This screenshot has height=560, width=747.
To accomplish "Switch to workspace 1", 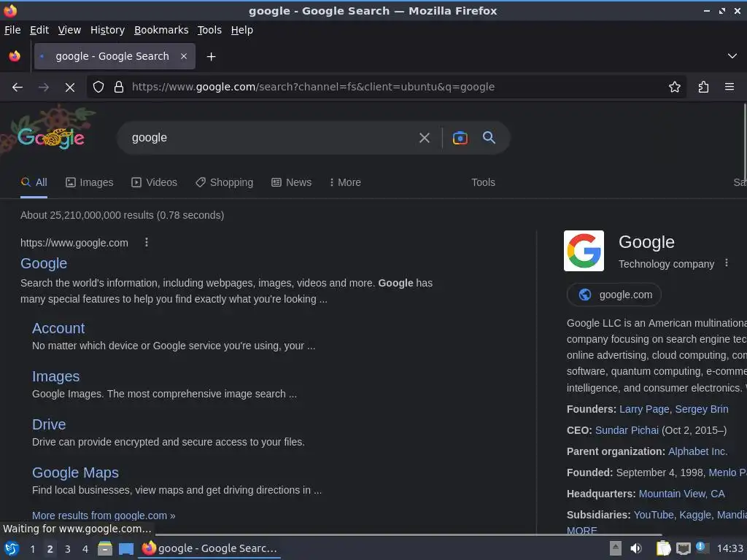I will point(32,549).
